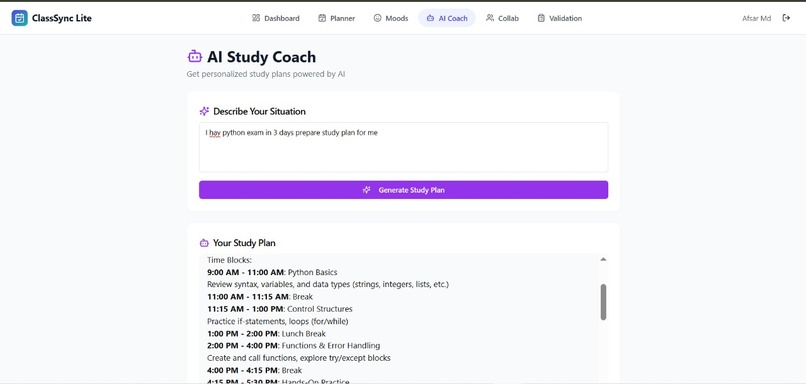Go to the Moods tab

coord(391,18)
